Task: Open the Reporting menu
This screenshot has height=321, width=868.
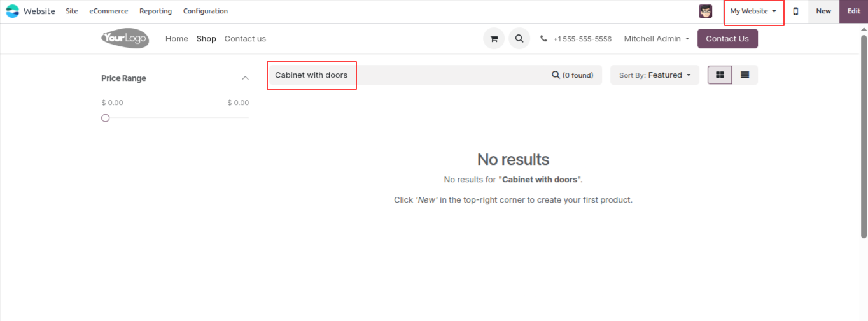Action: (155, 11)
